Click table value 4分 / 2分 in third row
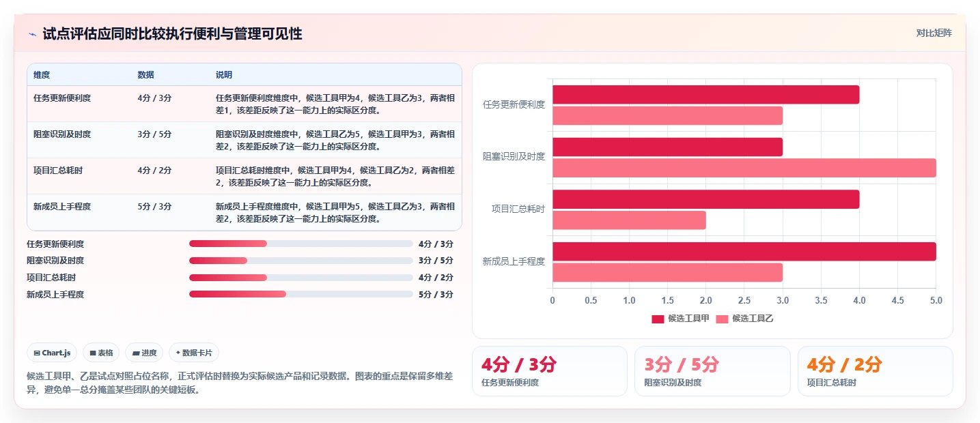Image resolution: width=980 pixels, height=423 pixels. pyautogui.click(x=154, y=170)
